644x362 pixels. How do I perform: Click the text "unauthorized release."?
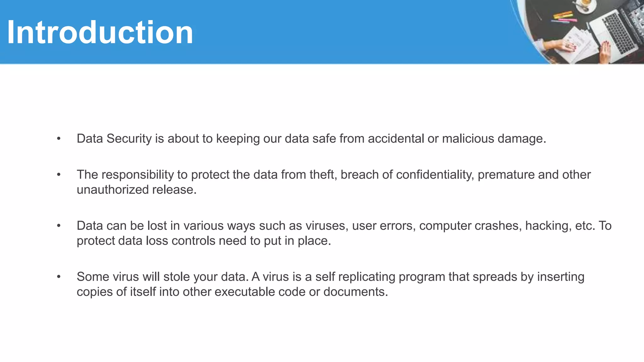(x=136, y=190)
